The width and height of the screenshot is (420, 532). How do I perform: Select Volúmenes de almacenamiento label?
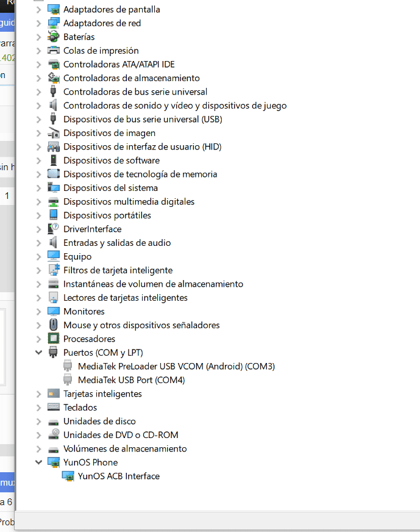125,448
